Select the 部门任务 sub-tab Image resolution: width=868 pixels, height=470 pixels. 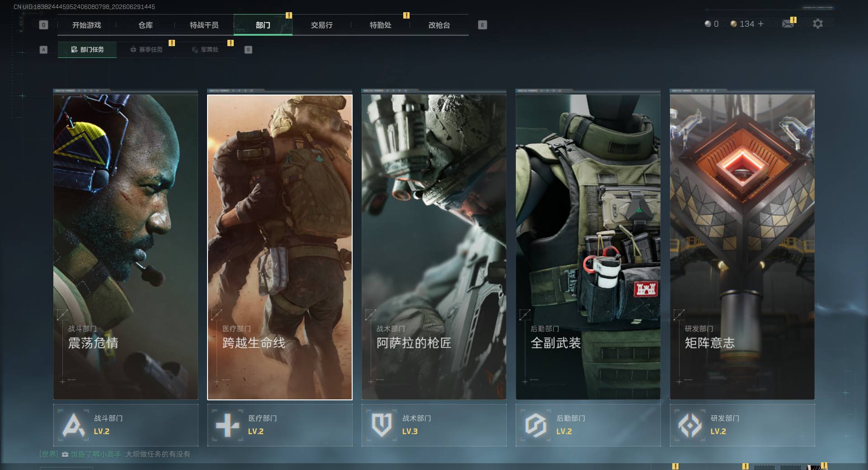tap(87, 49)
